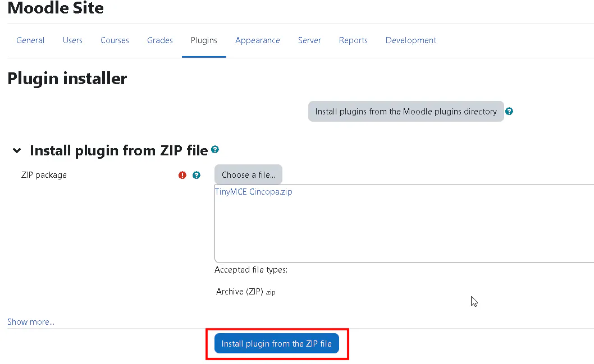594x364 pixels.
Task: Switch to the Server tab
Action: [309, 40]
